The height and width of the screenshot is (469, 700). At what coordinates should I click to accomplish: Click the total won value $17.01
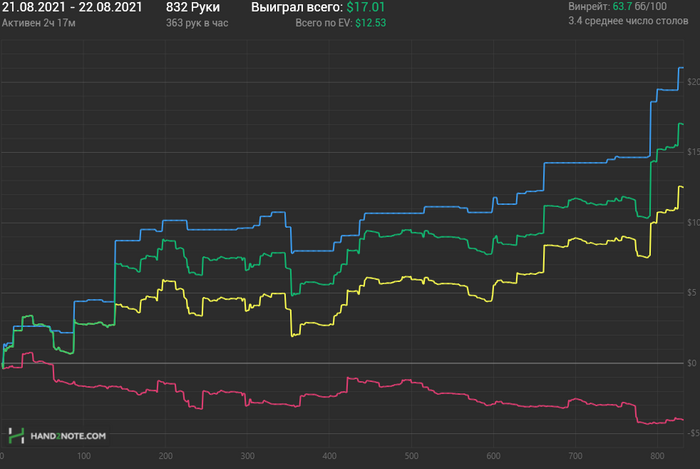[x=366, y=7]
